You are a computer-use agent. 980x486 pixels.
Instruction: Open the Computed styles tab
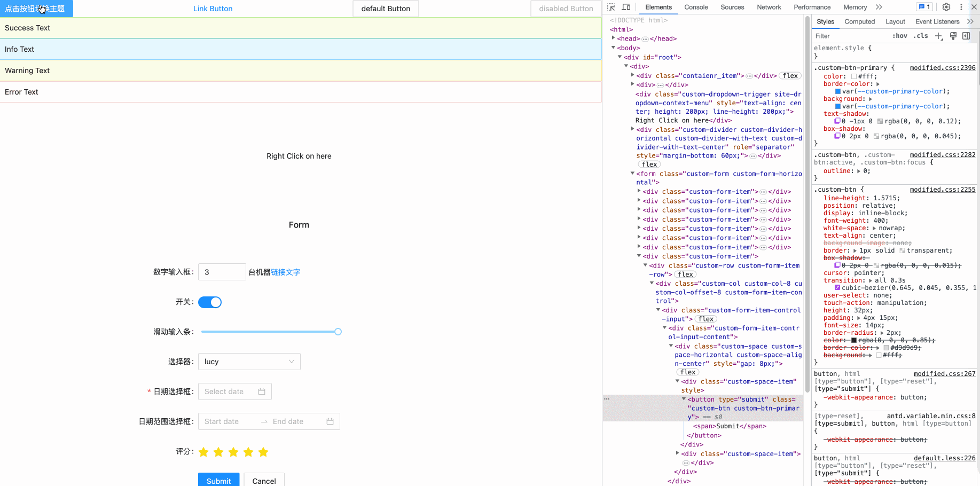point(859,21)
